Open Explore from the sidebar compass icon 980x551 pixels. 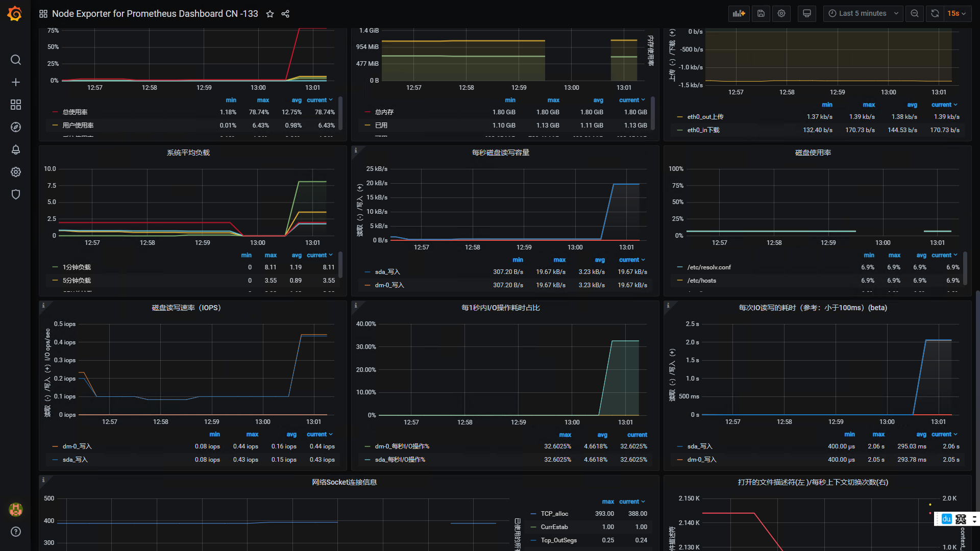15,127
